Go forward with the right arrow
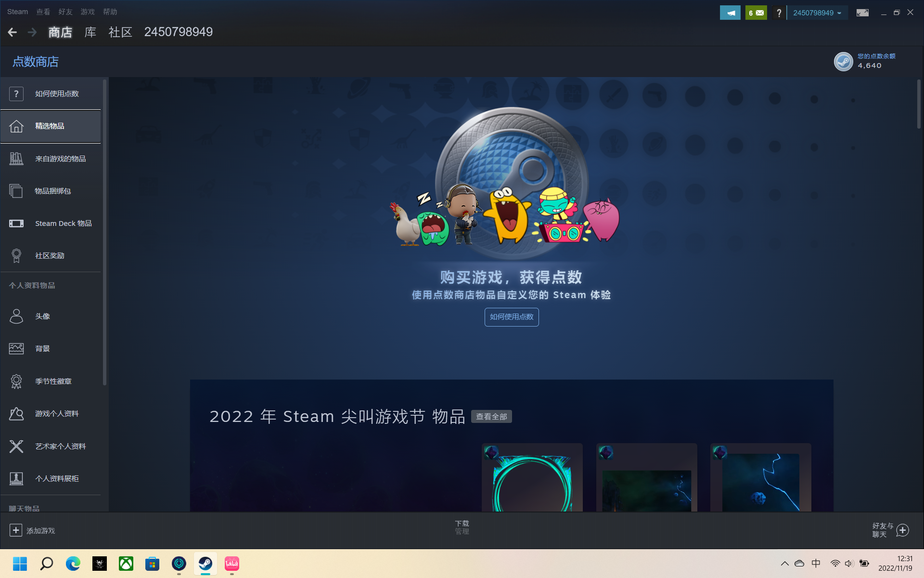 (32, 32)
